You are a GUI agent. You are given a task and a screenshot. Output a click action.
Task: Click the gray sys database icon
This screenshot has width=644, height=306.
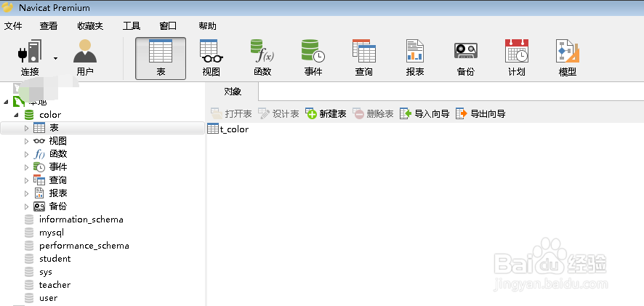click(29, 272)
